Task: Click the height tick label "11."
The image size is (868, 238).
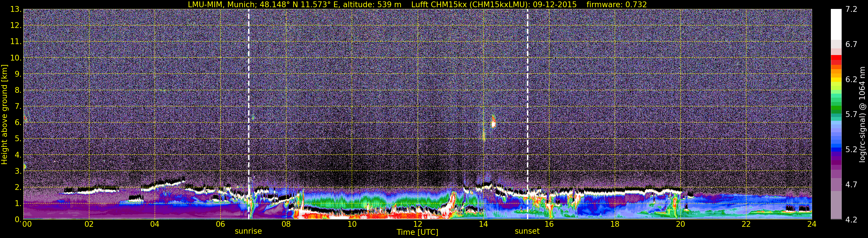Action: [16, 42]
